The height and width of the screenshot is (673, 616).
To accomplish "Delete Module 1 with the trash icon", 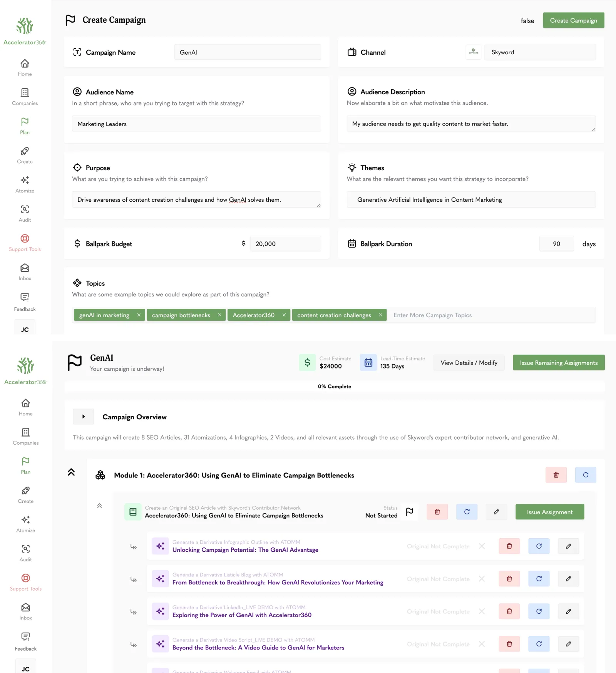I will [x=556, y=475].
